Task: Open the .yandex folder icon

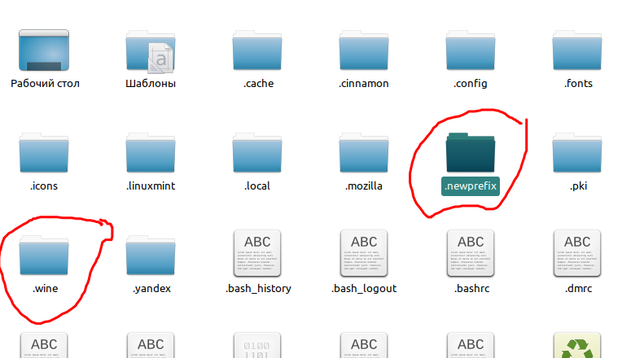Action: 151,255
